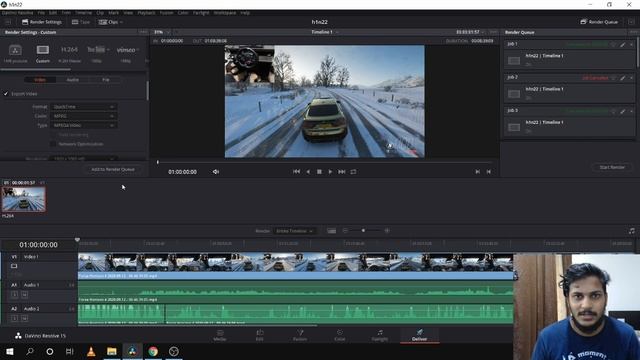Screen dimensions: 640x360
Task: Open Render Settings panel options menu
Action: click(x=143, y=32)
